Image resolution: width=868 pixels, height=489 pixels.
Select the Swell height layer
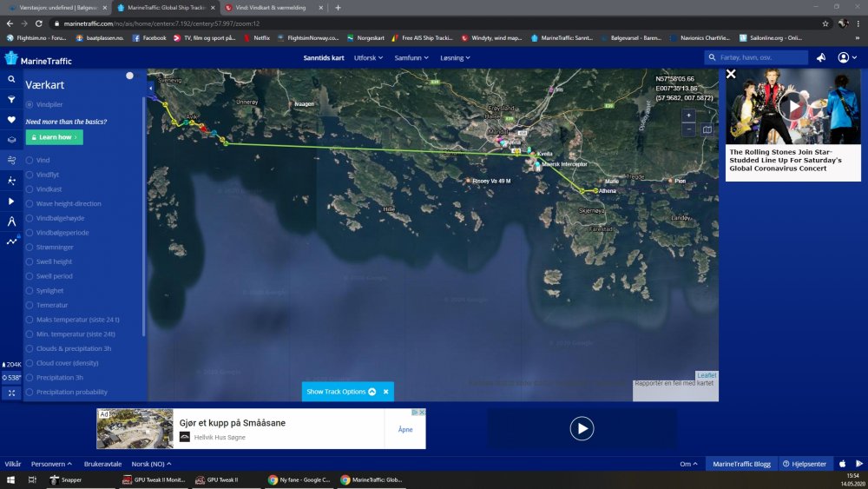30,262
